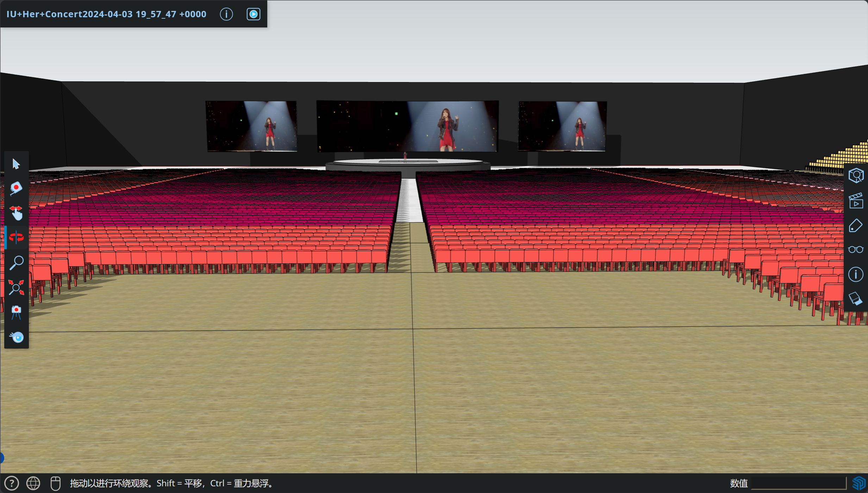Open the Tags panel

856,225
